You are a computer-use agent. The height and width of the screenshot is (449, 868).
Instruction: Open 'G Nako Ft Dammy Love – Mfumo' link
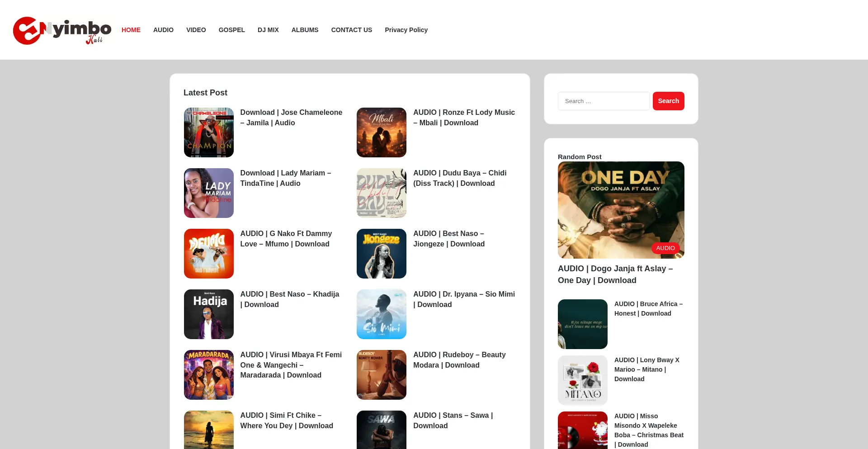pyautogui.click(x=286, y=239)
